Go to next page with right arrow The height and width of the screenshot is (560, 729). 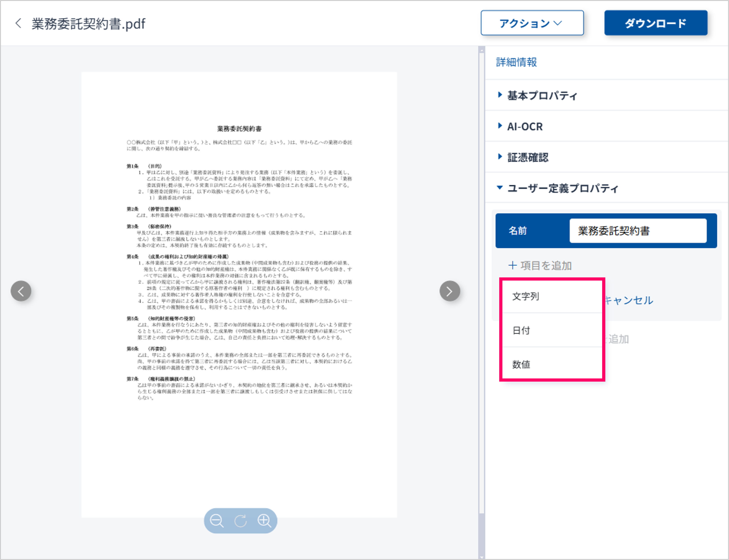[x=450, y=291]
